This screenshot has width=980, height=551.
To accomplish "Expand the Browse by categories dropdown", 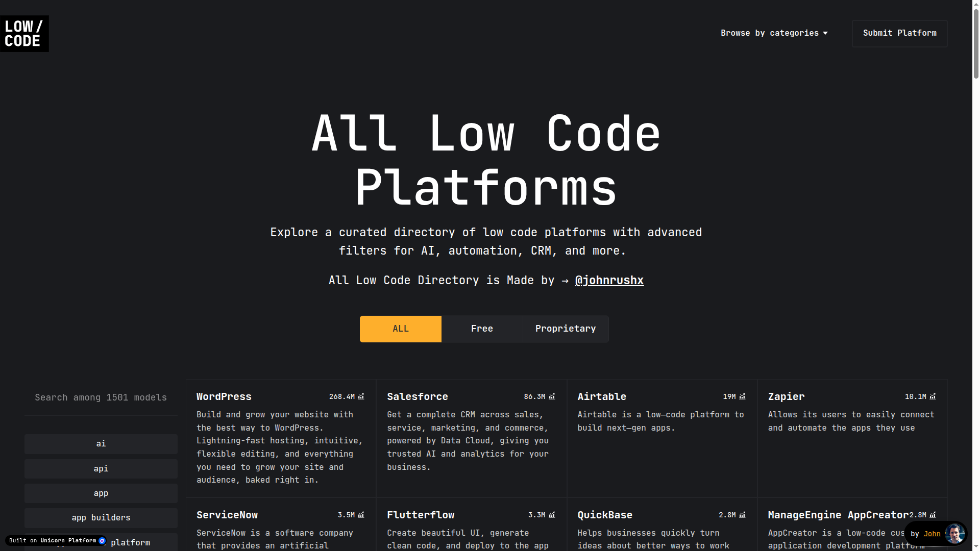I will (x=774, y=33).
